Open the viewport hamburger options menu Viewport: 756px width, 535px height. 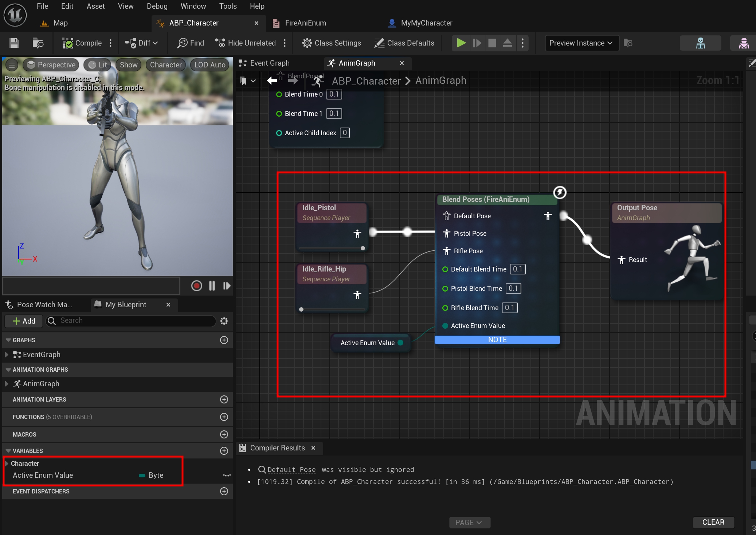coord(12,65)
